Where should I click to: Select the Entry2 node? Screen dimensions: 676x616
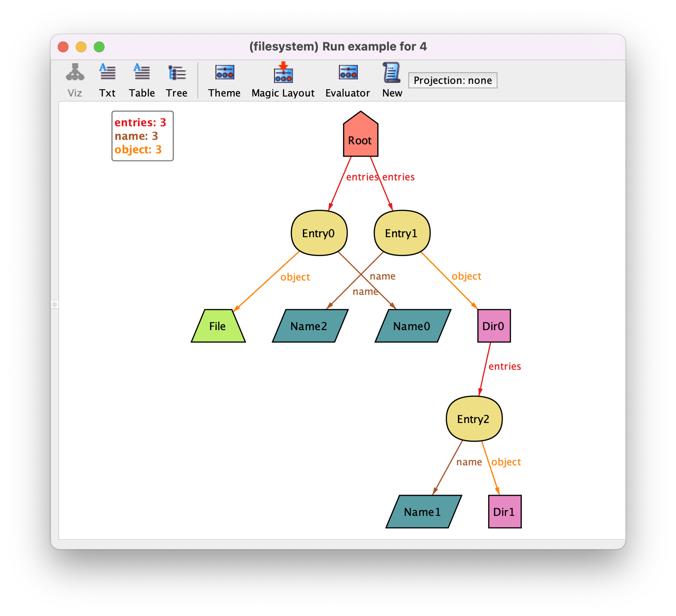(x=474, y=419)
